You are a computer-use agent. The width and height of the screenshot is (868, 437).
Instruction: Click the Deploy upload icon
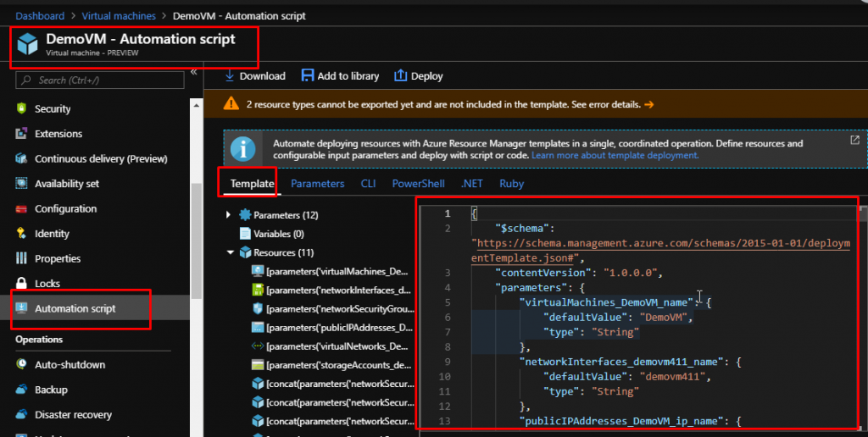400,75
